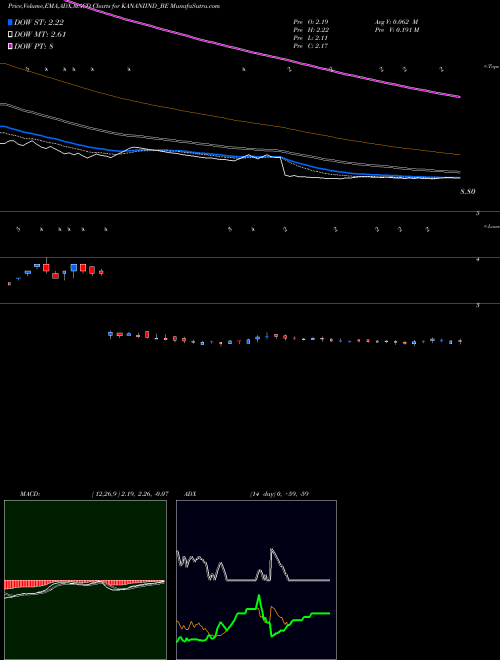The height and width of the screenshot is (660, 500).
Task: Click the 8.80 price label
Action: 468,192
